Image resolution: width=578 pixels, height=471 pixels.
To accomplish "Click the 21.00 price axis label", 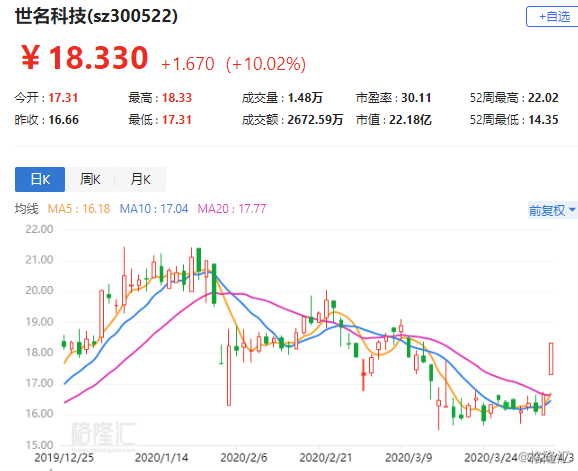I will click(x=39, y=260).
